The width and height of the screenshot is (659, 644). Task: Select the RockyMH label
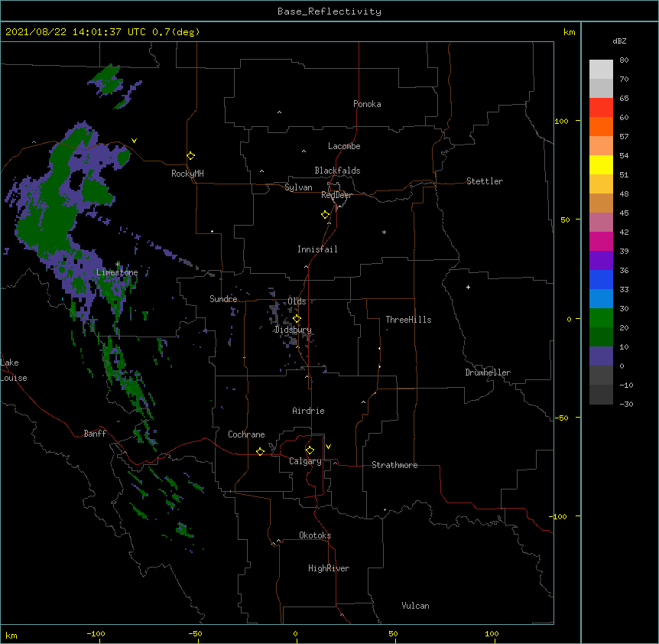(x=187, y=174)
